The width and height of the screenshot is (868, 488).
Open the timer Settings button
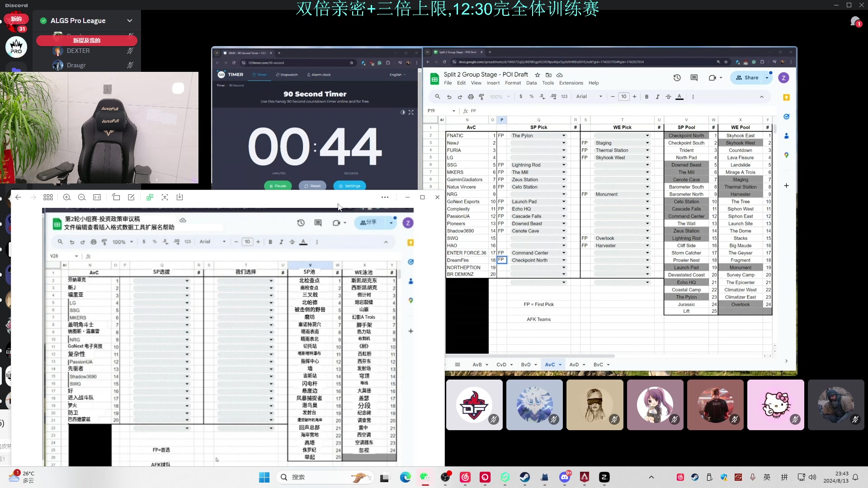click(x=349, y=186)
